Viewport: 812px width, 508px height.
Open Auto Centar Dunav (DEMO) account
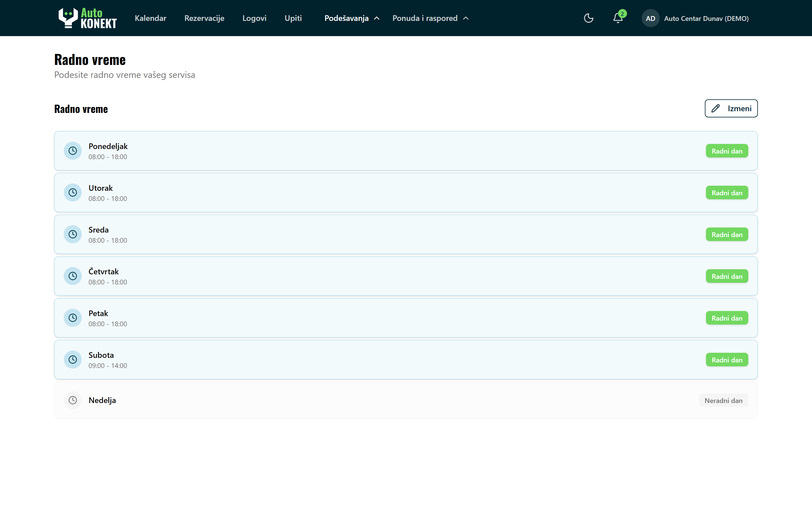click(x=706, y=18)
